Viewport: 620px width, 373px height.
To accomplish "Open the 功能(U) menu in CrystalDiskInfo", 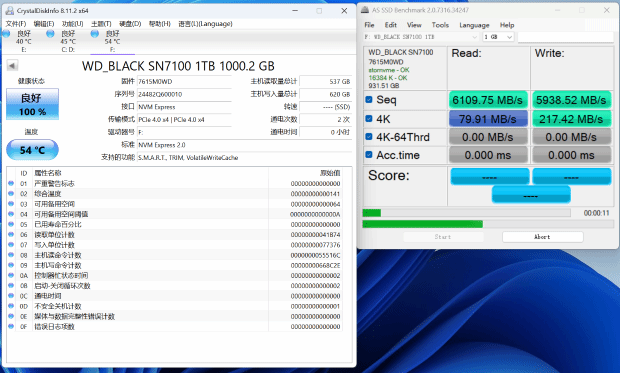I will pos(72,24).
